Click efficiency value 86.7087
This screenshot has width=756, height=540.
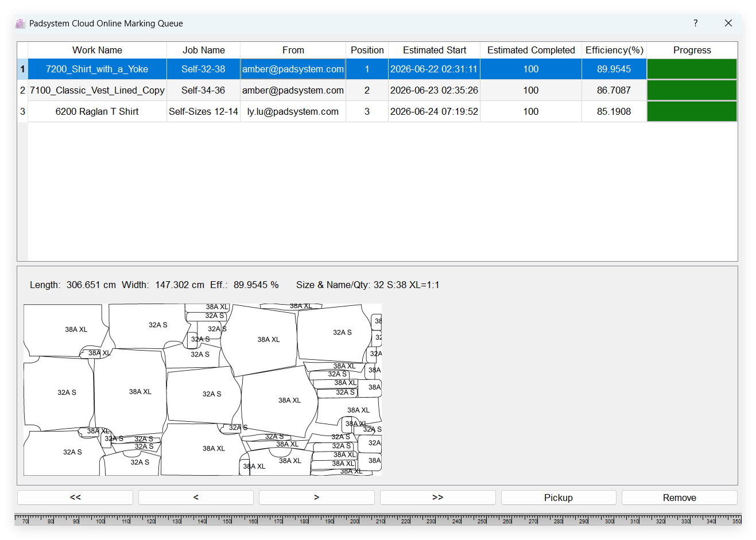(x=614, y=90)
